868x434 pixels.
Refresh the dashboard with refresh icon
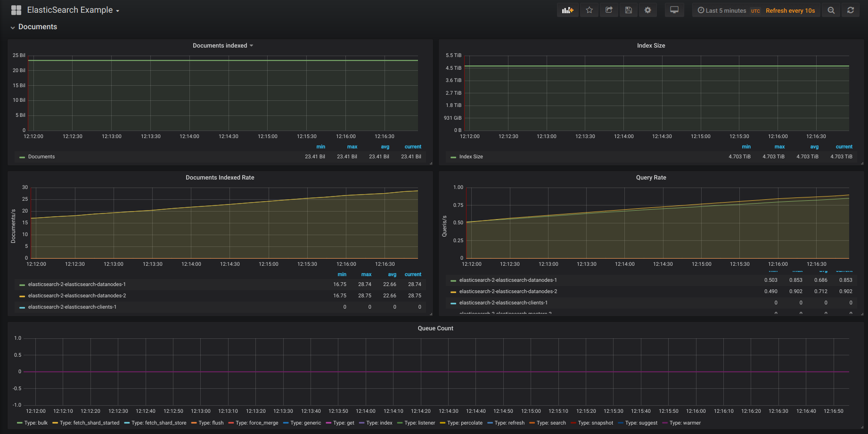(x=851, y=10)
